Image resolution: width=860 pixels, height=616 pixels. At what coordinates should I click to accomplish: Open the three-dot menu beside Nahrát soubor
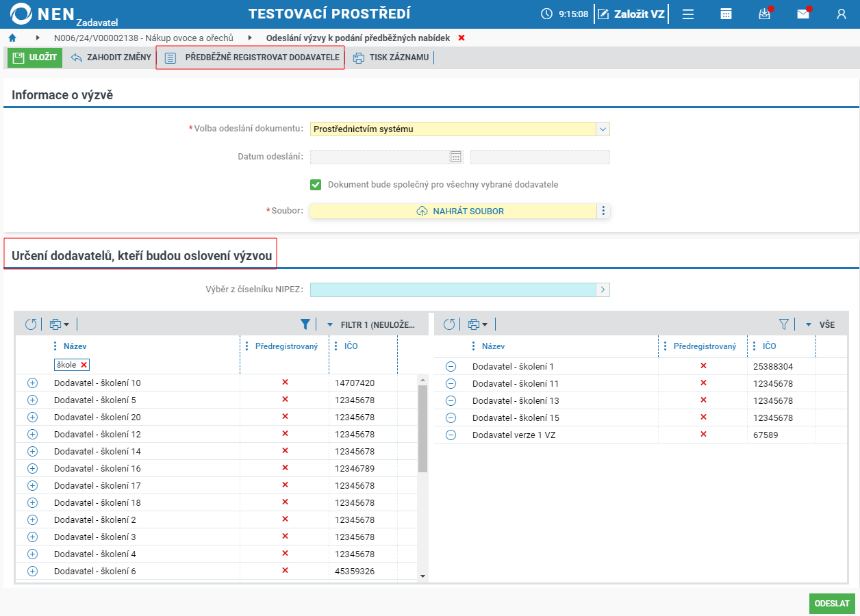point(603,211)
